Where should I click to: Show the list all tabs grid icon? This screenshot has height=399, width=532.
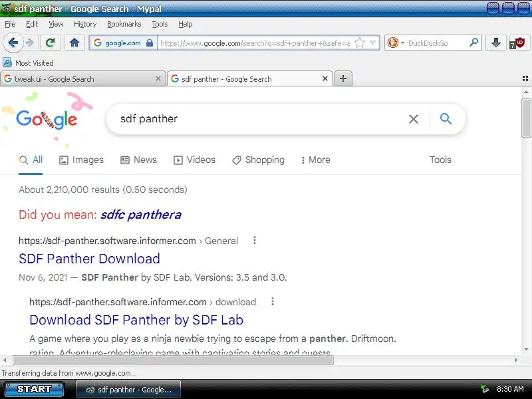point(525,78)
